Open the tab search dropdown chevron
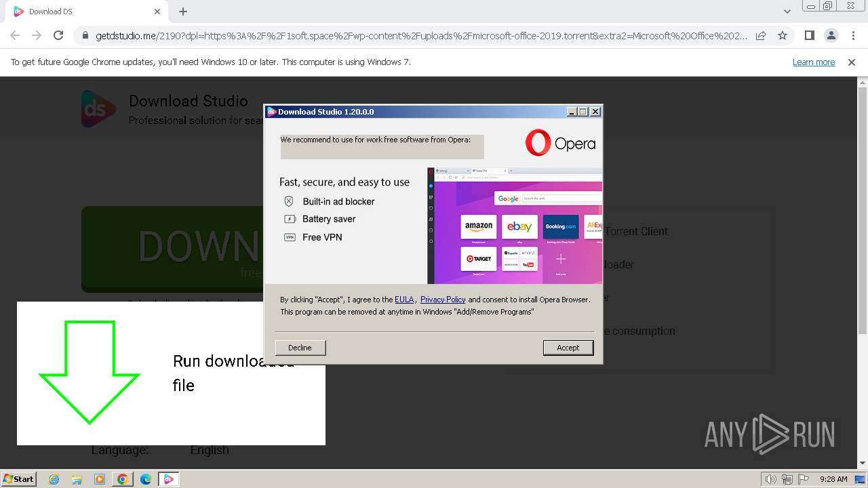 tap(787, 12)
